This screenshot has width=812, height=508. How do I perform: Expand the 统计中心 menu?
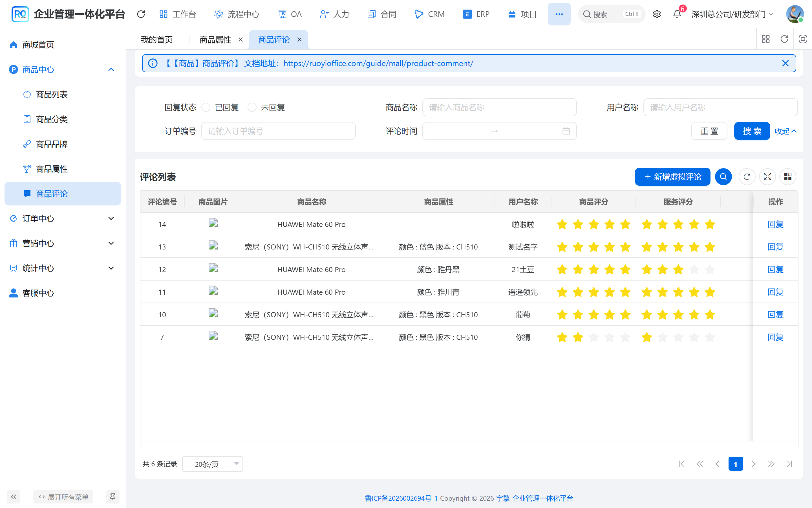click(63, 268)
